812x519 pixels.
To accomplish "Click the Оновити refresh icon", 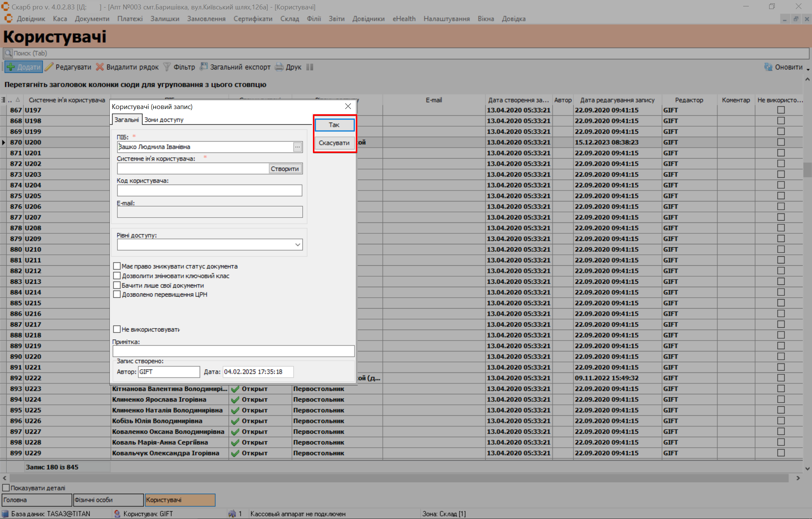I will (x=768, y=67).
